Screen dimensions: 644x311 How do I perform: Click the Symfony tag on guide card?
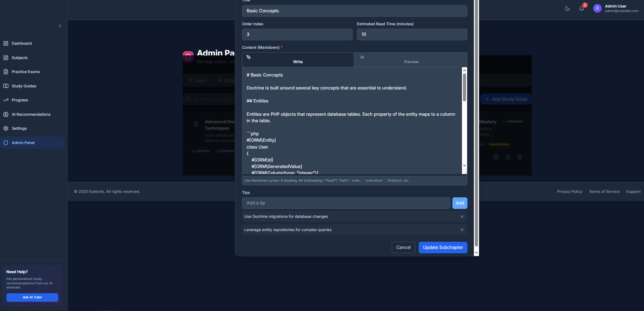tap(201, 151)
